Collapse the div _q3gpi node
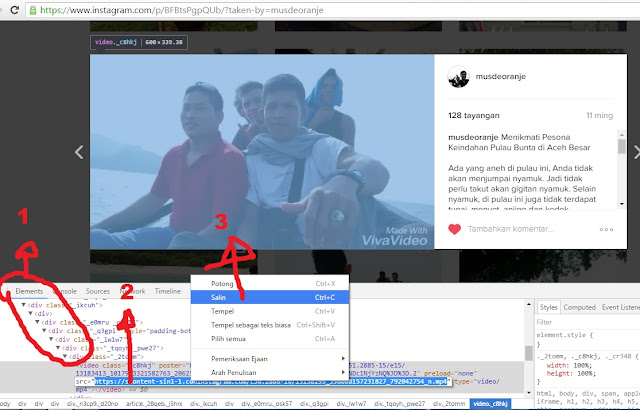Viewport: 640px width, 410px height. click(44, 331)
